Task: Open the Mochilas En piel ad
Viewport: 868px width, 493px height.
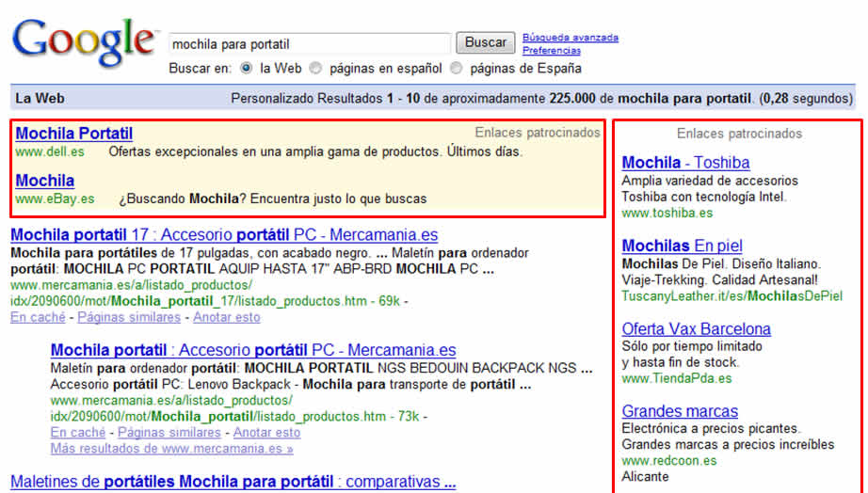Action: tap(682, 246)
